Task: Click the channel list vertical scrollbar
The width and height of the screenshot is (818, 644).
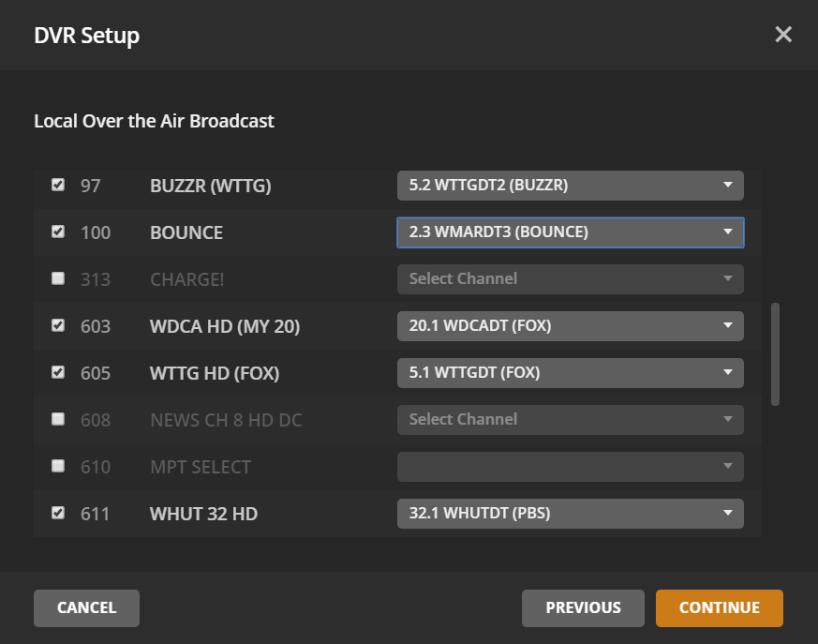Action: (775, 353)
